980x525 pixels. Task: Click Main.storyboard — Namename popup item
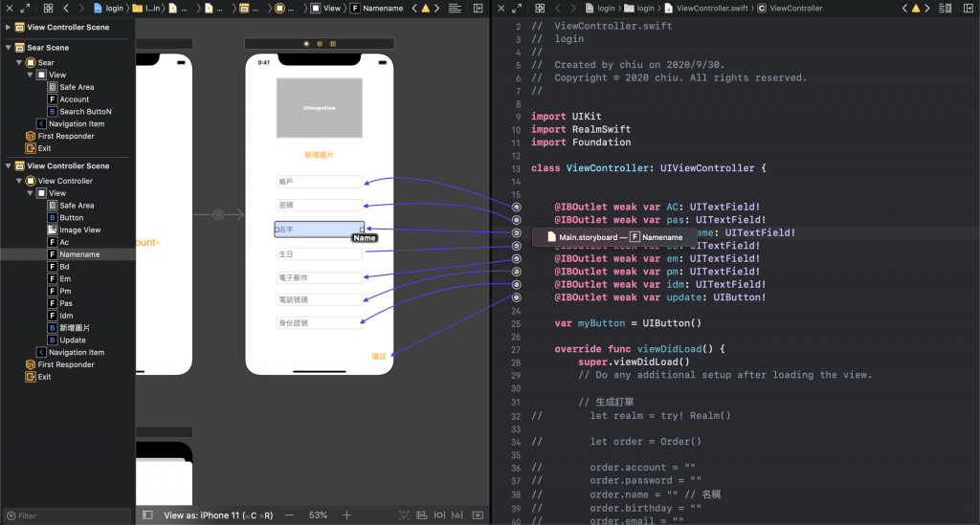[x=614, y=237]
